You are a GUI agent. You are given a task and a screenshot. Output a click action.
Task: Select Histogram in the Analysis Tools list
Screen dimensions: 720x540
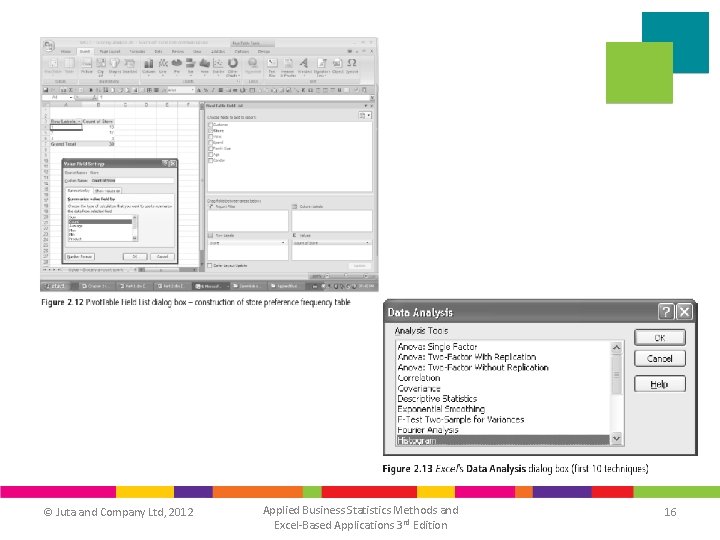502,440
